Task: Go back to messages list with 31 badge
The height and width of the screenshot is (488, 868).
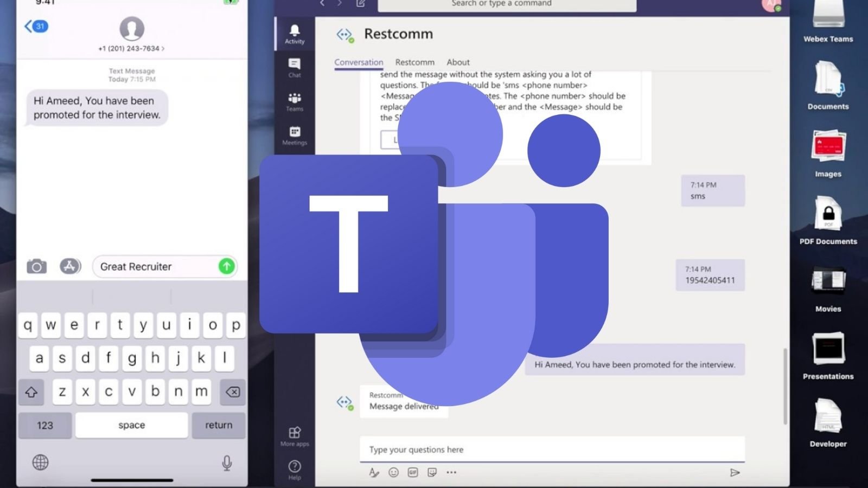Action: [x=36, y=26]
